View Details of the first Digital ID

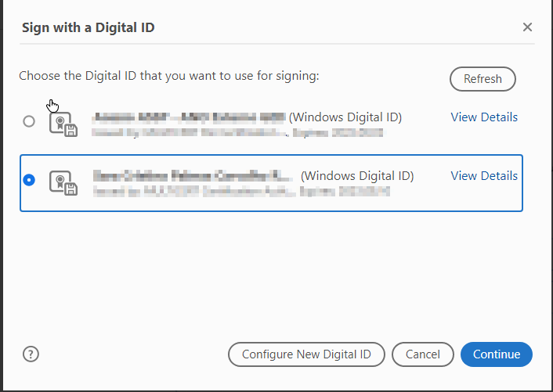484,117
